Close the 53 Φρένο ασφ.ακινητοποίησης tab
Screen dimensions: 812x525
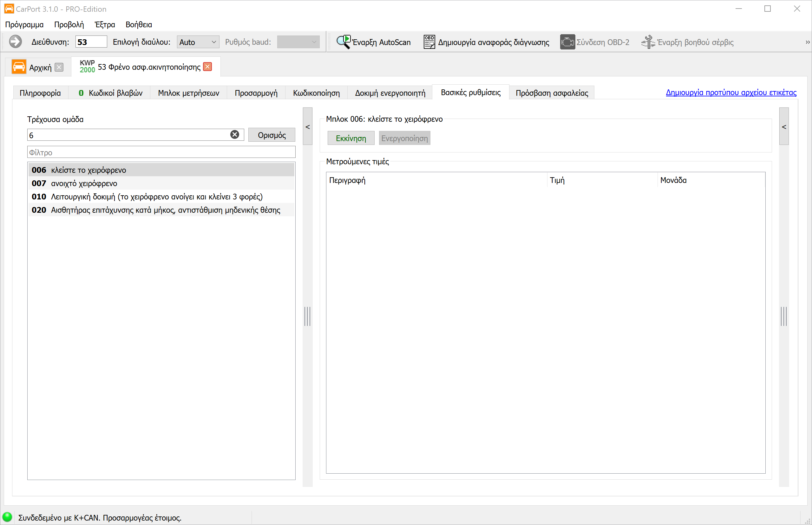(x=207, y=67)
